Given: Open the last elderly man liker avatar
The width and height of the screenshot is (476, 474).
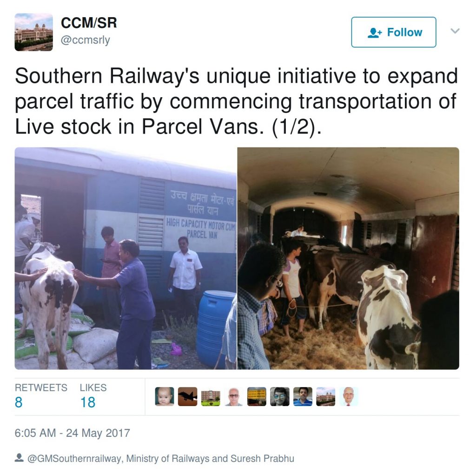Looking at the screenshot, I should (349, 396).
